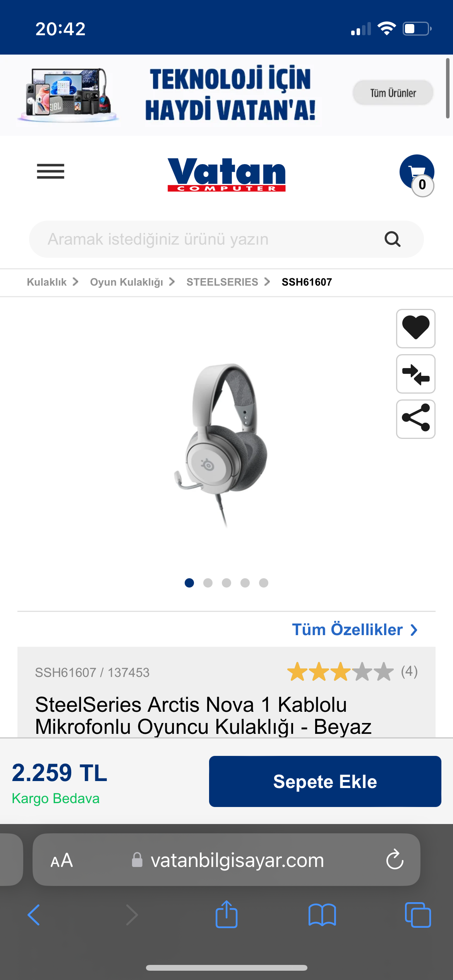Add product to favorites with heart icon
The image size is (453, 980).
(x=416, y=328)
